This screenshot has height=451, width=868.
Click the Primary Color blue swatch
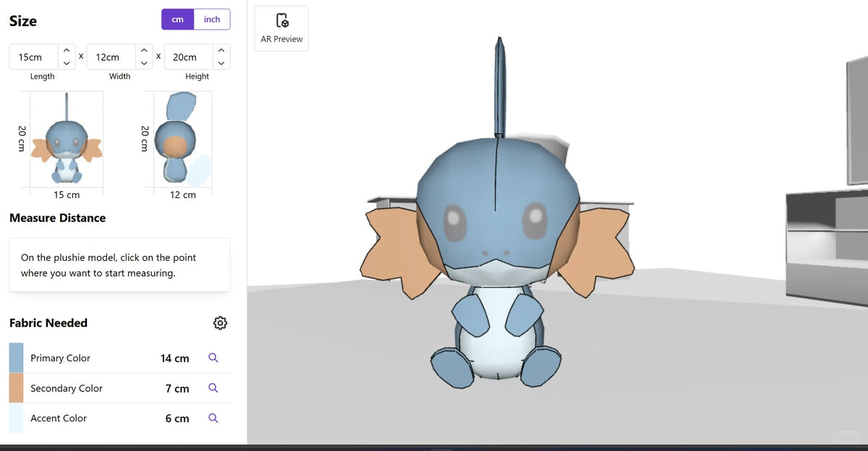point(16,358)
